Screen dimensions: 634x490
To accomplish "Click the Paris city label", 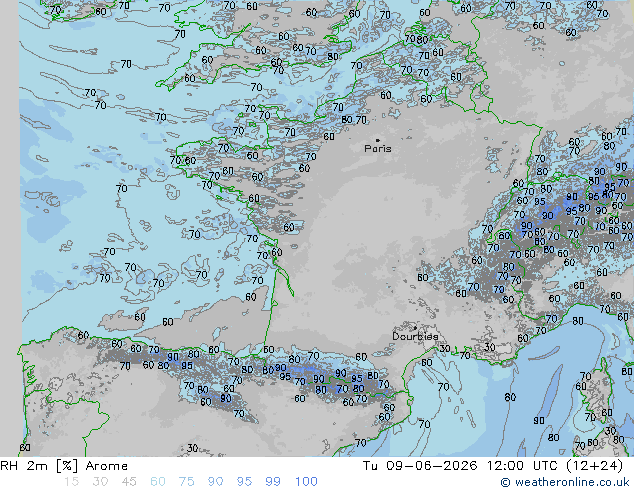I will coord(378,149).
